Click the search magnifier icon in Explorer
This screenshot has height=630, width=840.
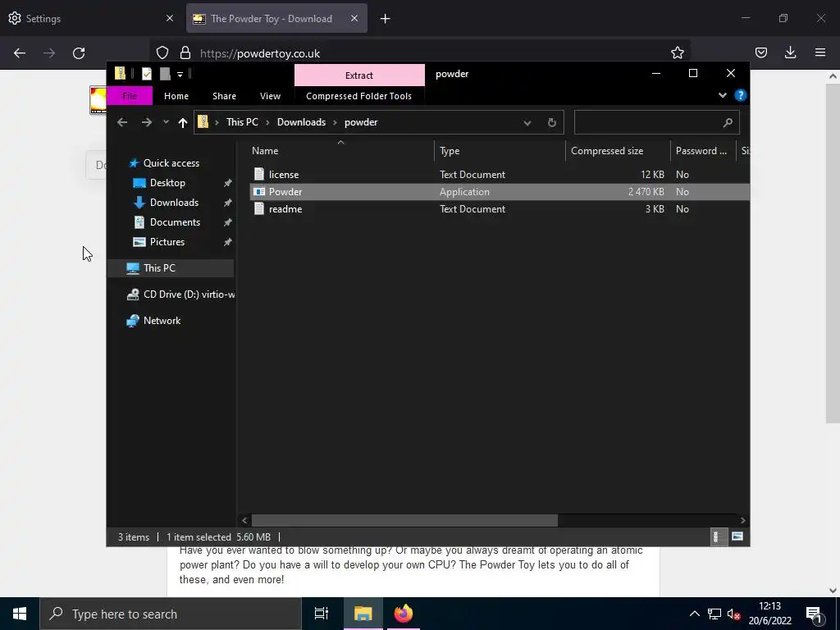(728, 123)
